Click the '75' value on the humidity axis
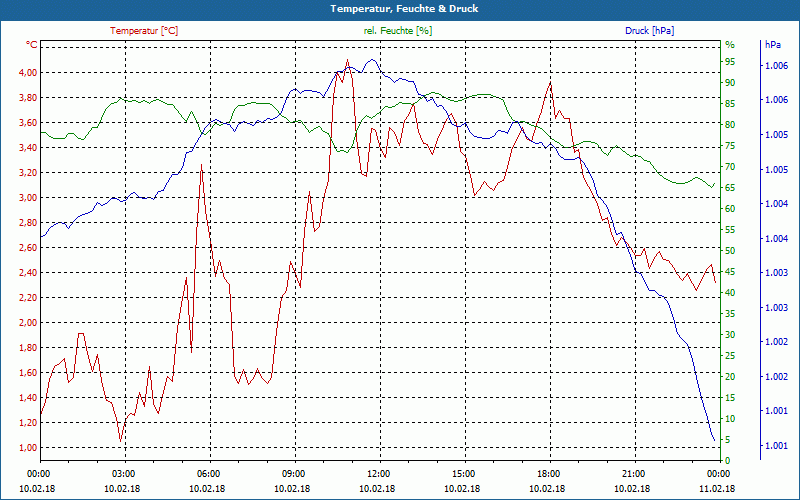This screenshot has width=800, height=500. pyautogui.click(x=730, y=146)
